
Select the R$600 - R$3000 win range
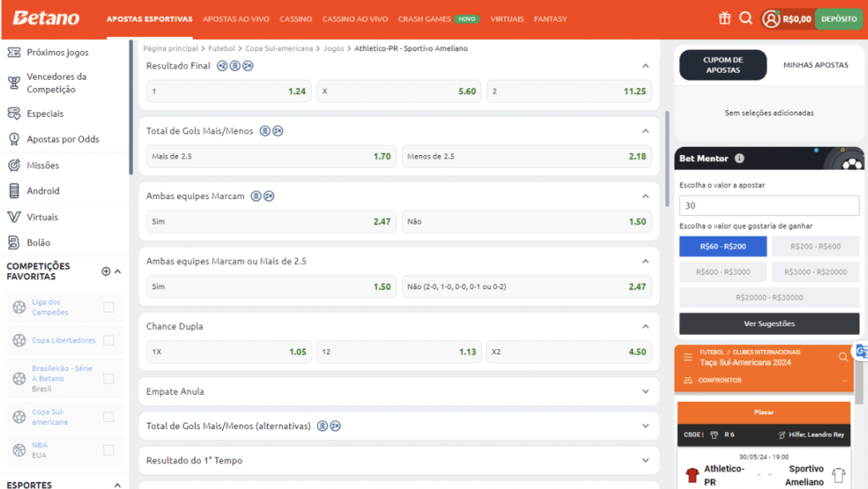(x=723, y=271)
